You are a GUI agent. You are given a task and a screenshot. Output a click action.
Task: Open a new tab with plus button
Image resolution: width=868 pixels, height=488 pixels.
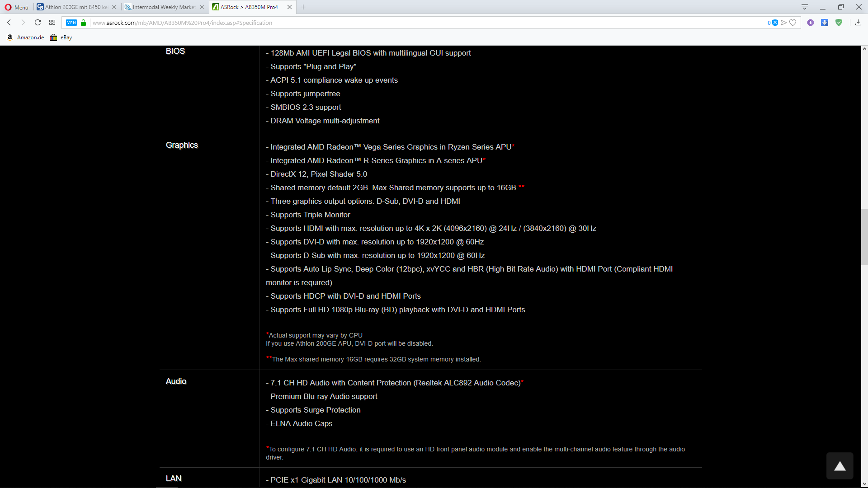pyautogui.click(x=303, y=7)
